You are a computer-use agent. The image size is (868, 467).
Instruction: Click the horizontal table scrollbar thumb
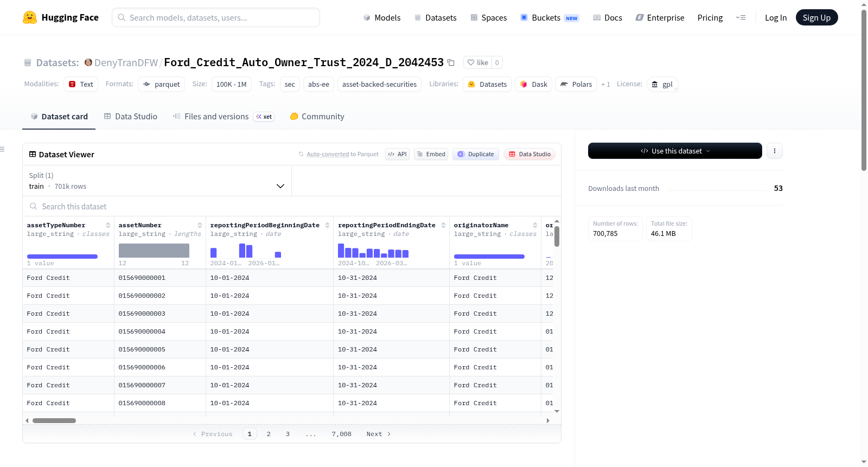pyautogui.click(x=54, y=420)
